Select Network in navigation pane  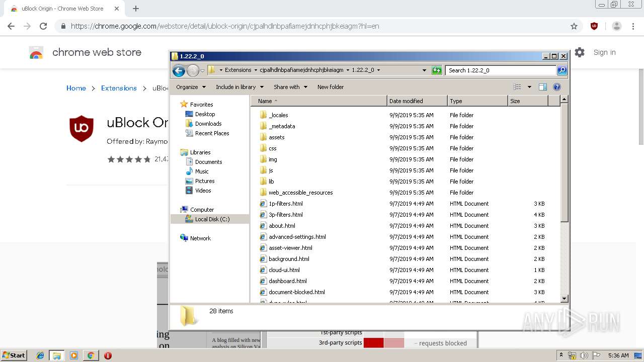tap(200, 238)
